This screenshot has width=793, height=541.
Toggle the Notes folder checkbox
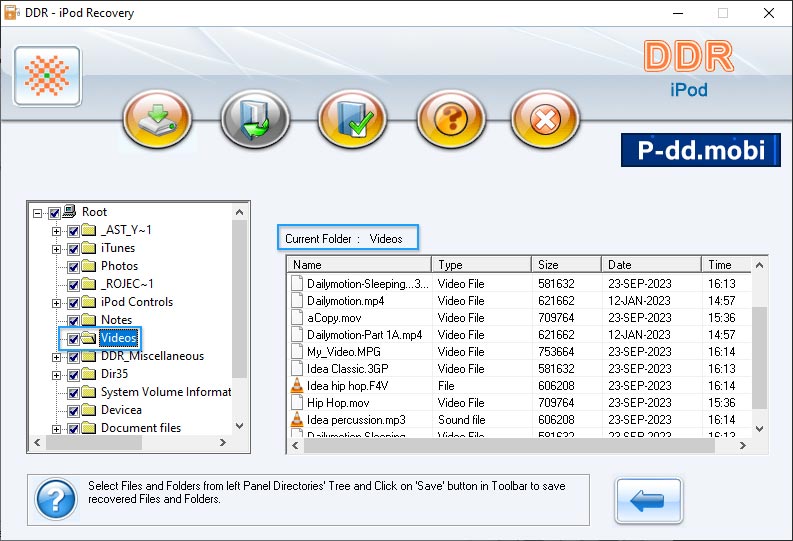coord(73,321)
